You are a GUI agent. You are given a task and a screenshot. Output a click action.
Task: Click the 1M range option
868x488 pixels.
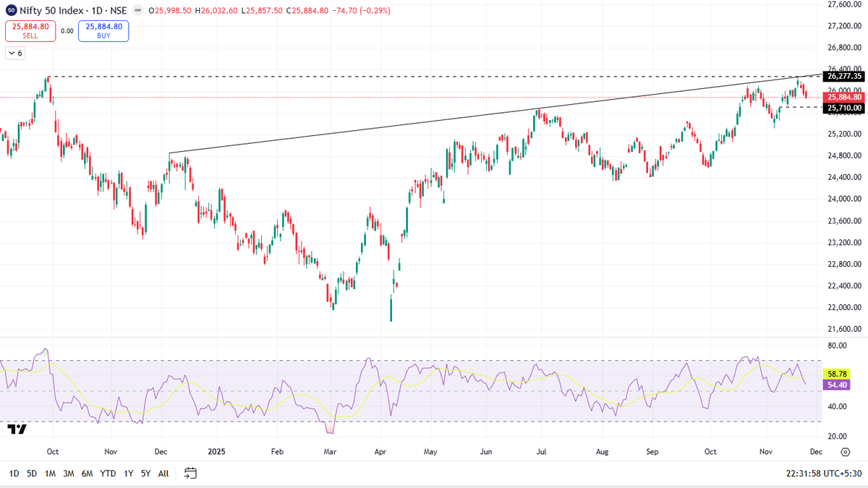click(x=49, y=474)
